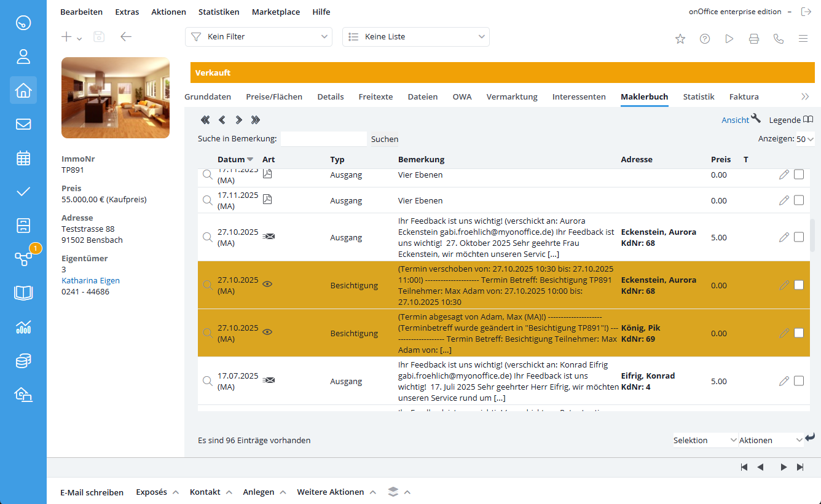Open the Aktionen dropdown below the table

(771, 440)
